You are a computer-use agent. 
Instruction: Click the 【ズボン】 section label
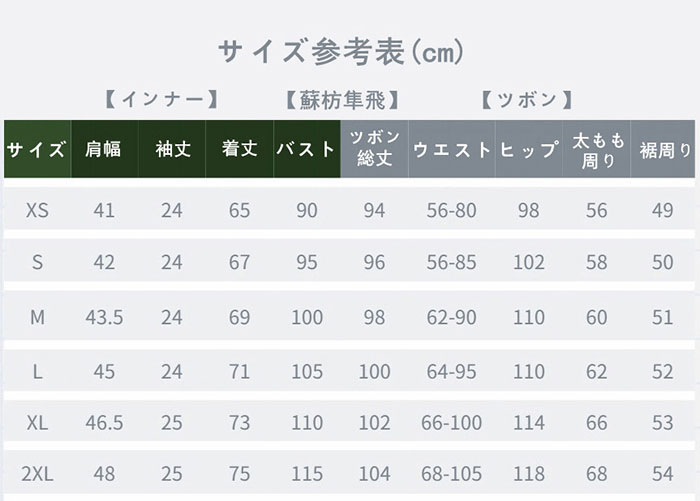tap(526, 100)
